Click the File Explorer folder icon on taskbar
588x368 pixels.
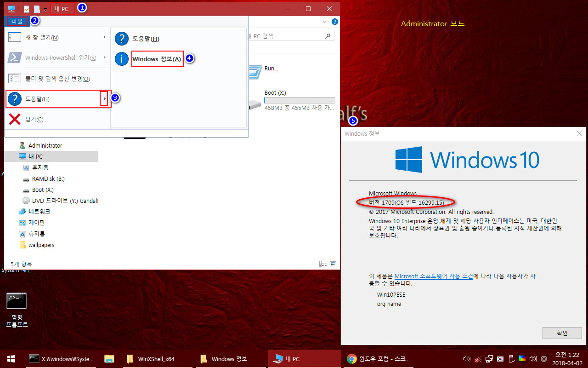click(109, 359)
